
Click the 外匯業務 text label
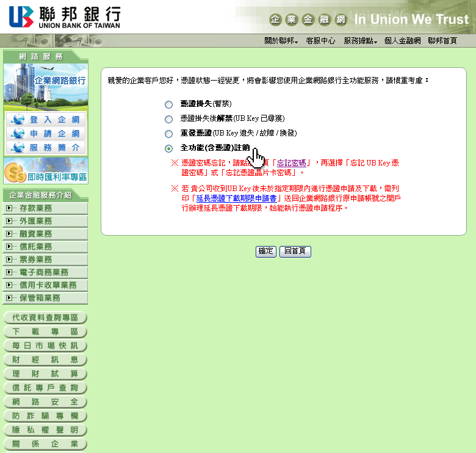(35, 221)
